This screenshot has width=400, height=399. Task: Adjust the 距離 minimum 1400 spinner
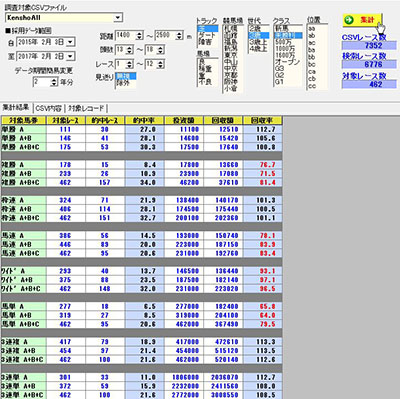tap(139, 35)
